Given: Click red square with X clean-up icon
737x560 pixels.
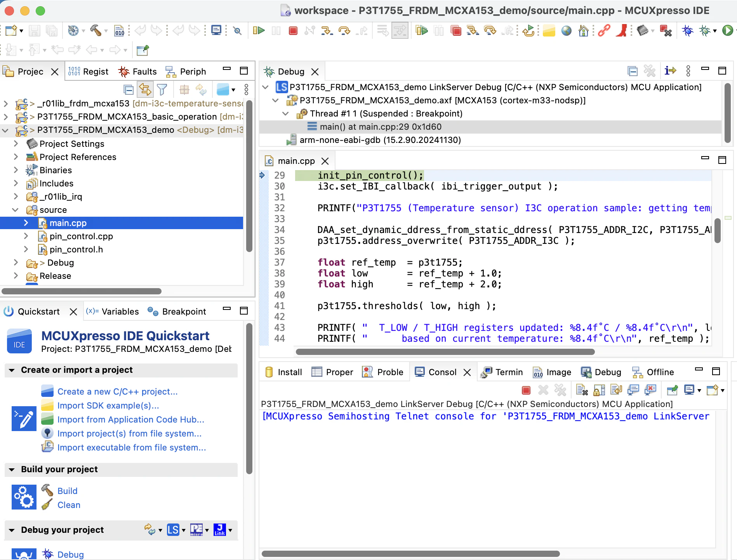Looking at the screenshot, I should point(666,30).
